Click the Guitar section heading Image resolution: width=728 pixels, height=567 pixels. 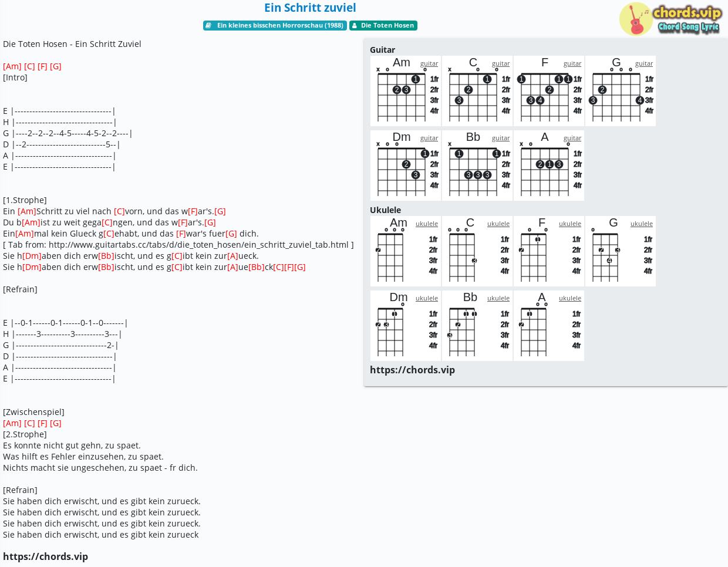(382, 50)
